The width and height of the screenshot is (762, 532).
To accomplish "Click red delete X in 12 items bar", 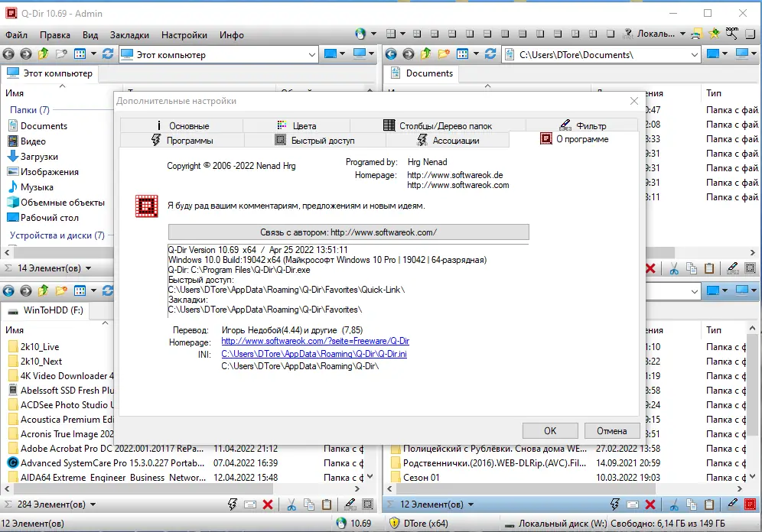I will [650, 504].
